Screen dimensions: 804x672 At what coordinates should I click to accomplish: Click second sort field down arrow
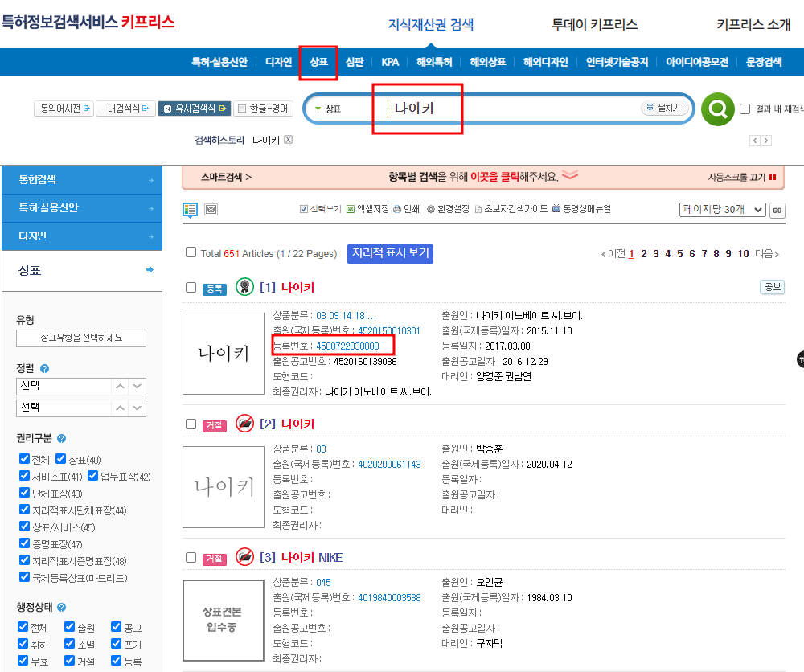[x=137, y=408]
